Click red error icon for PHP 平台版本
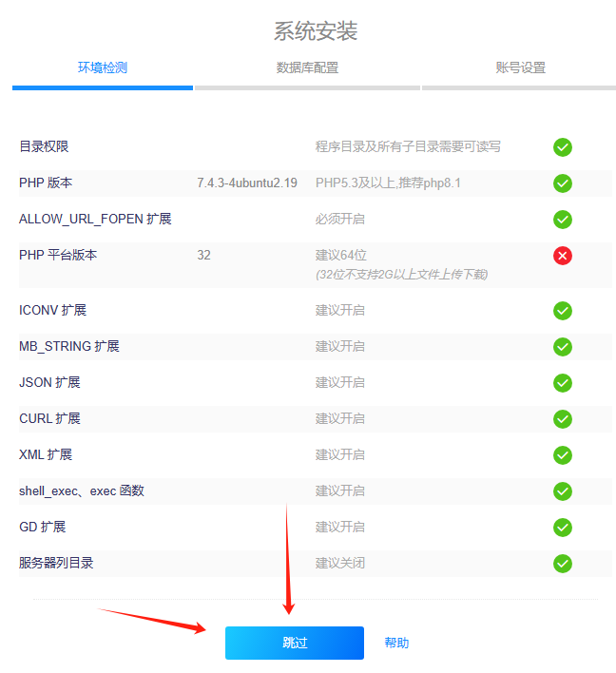 pyautogui.click(x=563, y=256)
